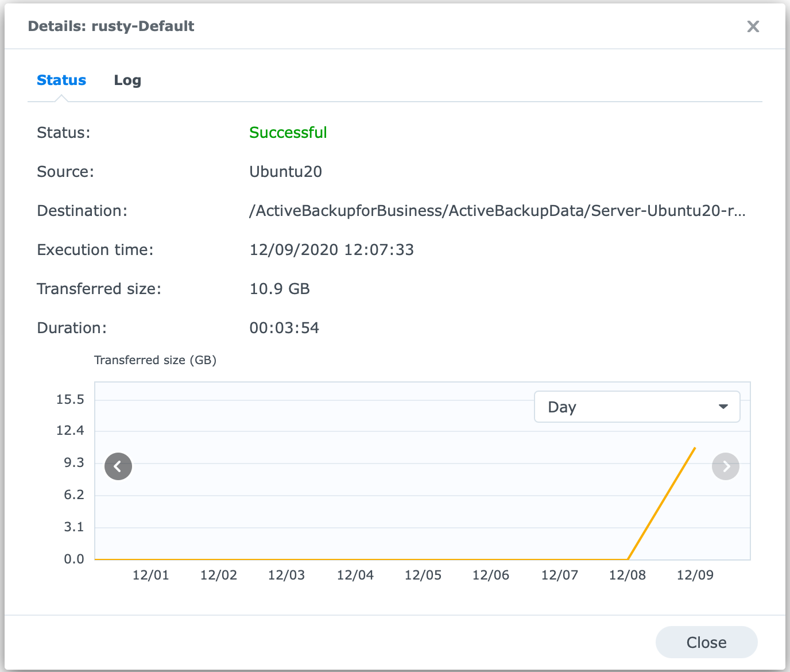Close the Details dialog with the X icon
790x672 pixels.
[x=753, y=26]
